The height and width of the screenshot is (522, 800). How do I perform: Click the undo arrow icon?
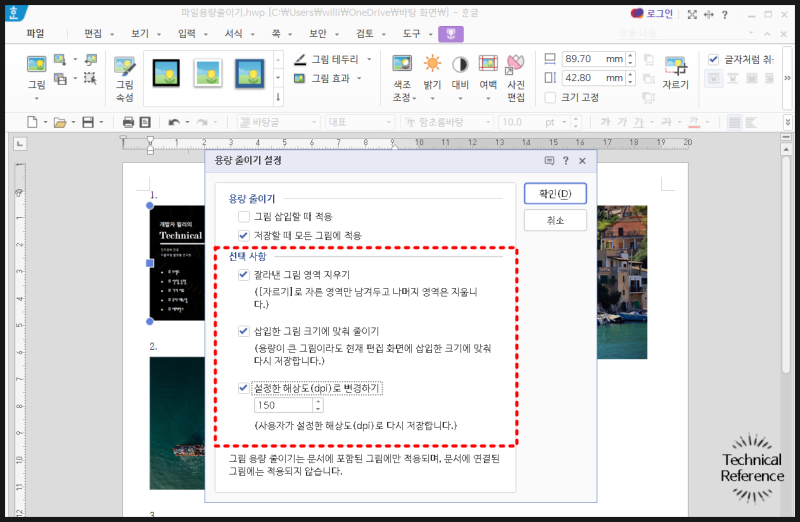[174, 122]
